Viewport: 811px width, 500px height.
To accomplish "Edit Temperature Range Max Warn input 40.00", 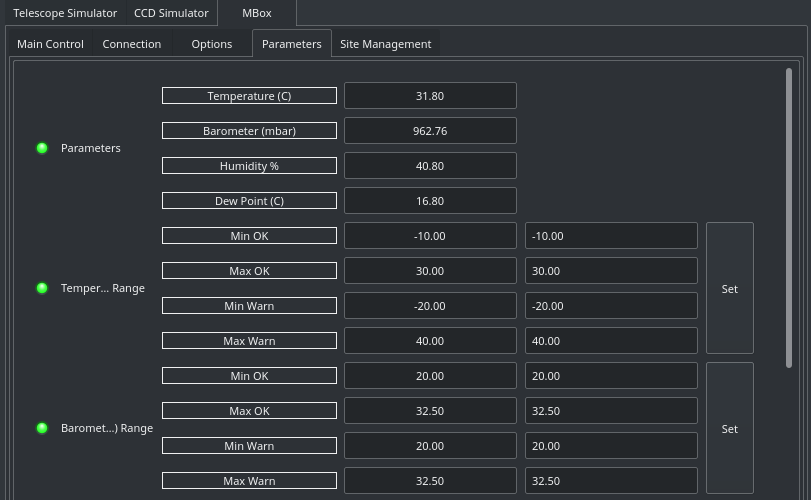I will [x=611, y=341].
